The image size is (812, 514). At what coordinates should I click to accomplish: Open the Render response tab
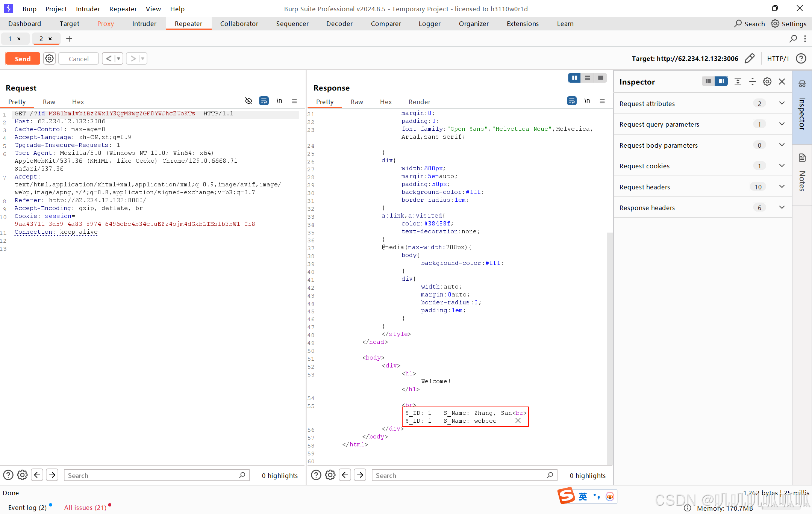tap(419, 102)
